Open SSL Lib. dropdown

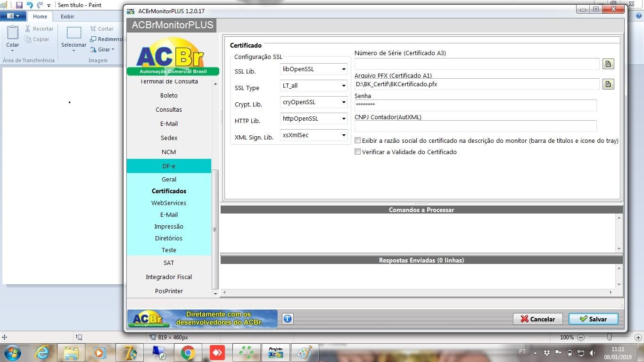pyautogui.click(x=344, y=69)
